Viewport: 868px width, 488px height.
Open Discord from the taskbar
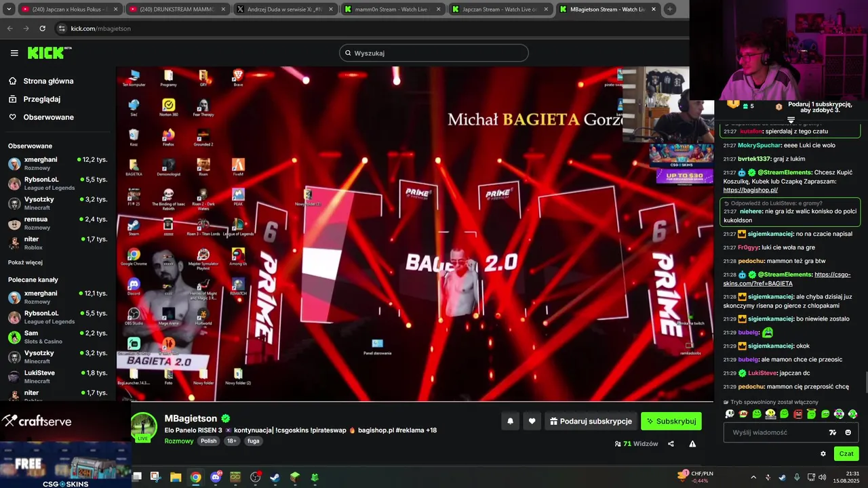(x=216, y=477)
